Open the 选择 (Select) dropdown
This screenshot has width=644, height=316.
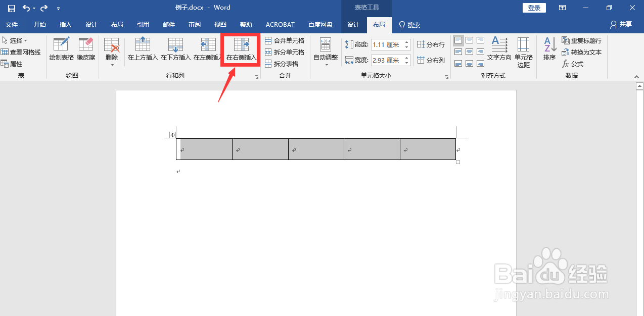pos(15,40)
